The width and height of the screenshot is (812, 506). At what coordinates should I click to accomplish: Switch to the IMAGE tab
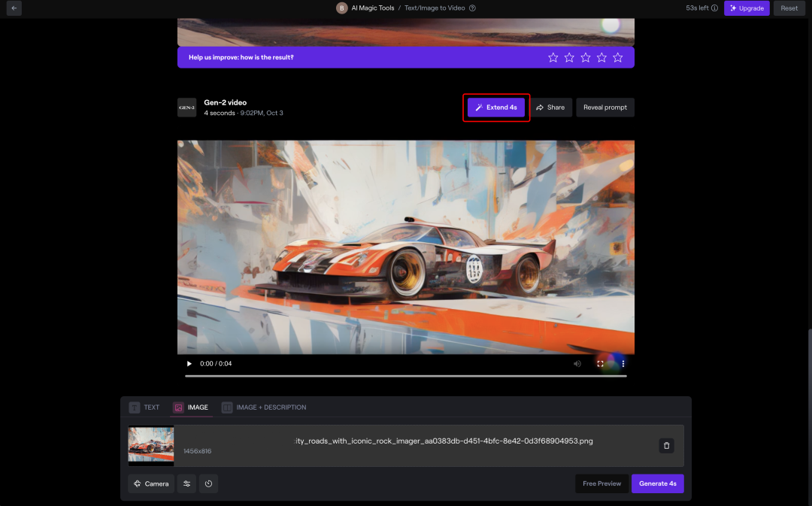192,408
